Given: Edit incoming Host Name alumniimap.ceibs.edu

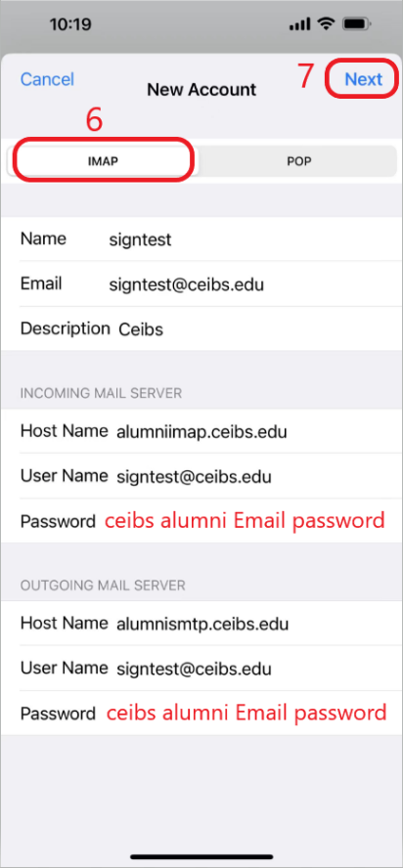Looking at the screenshot, I should click(x=201, y=431).
